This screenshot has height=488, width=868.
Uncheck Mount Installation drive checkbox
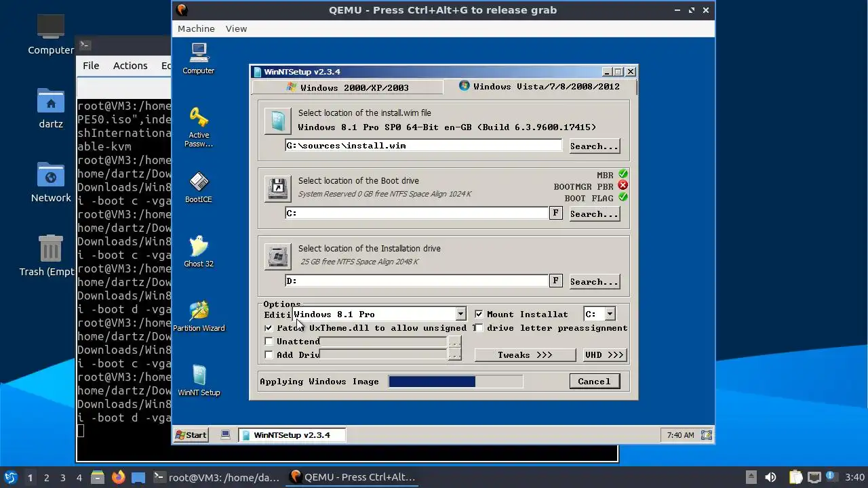pyautogui.click(x=479, y=314)
